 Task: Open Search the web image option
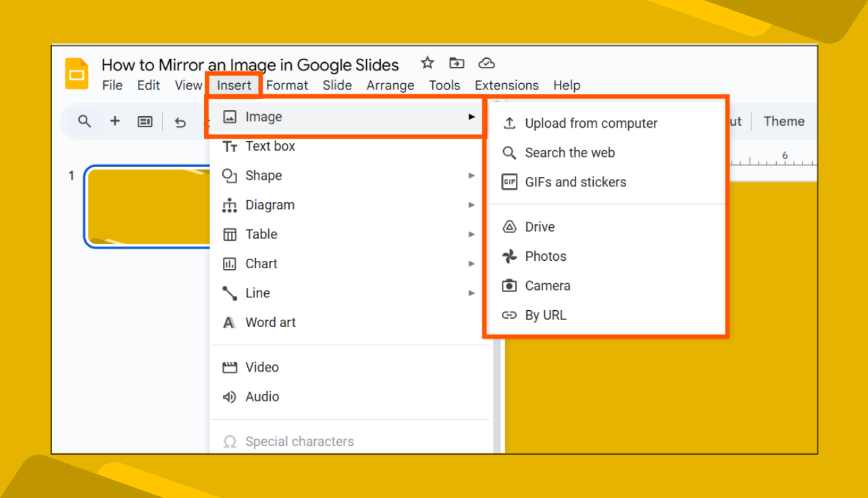click(570, 153)
